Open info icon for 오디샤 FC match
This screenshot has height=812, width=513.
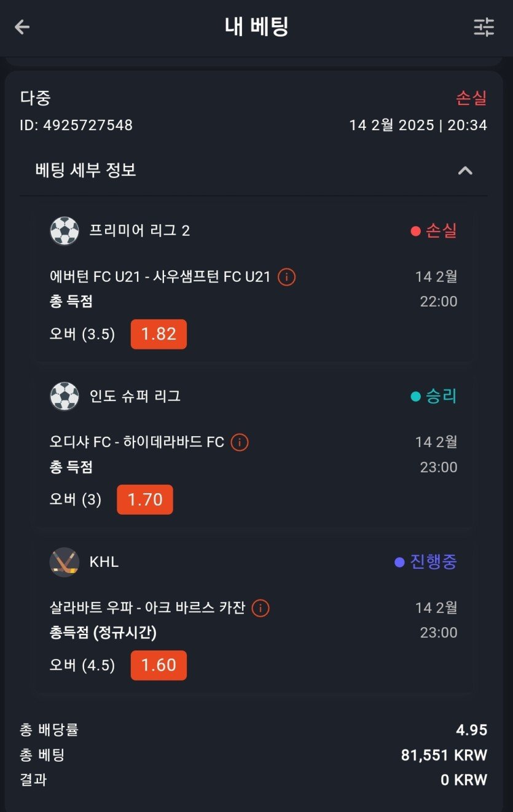pyautogui.click(x=240, y=442)
